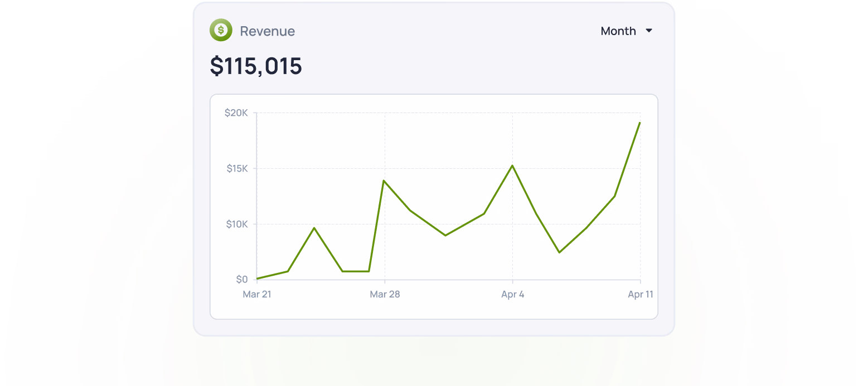Click the $0 axis label

(242, 279)
